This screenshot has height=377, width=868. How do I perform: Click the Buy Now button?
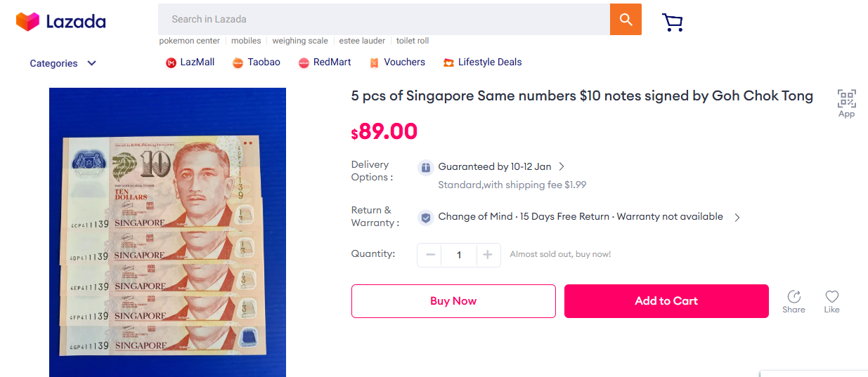pos(453,301)
